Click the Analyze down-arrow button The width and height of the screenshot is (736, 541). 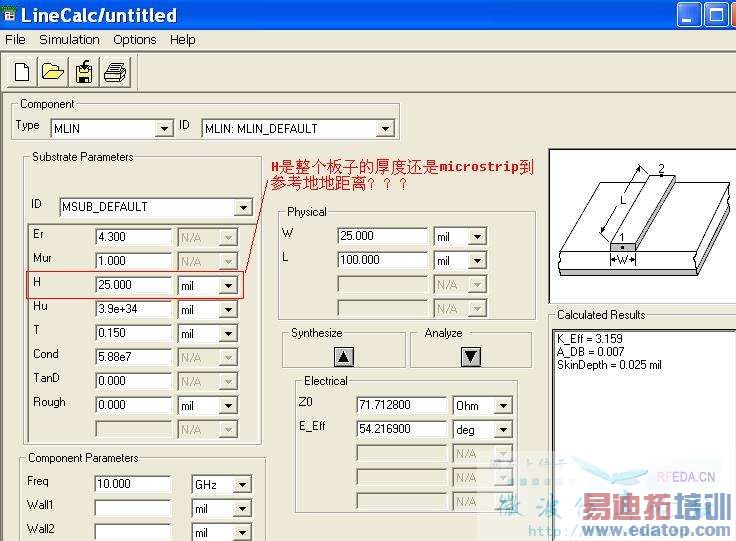[471, 357]
